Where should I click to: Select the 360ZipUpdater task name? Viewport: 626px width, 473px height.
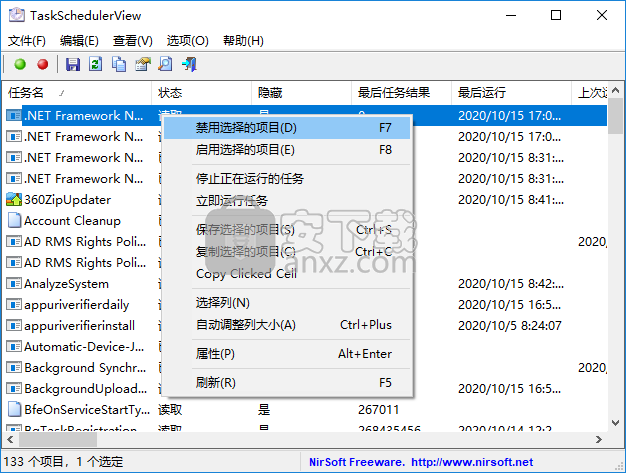(x=67, y=200)
